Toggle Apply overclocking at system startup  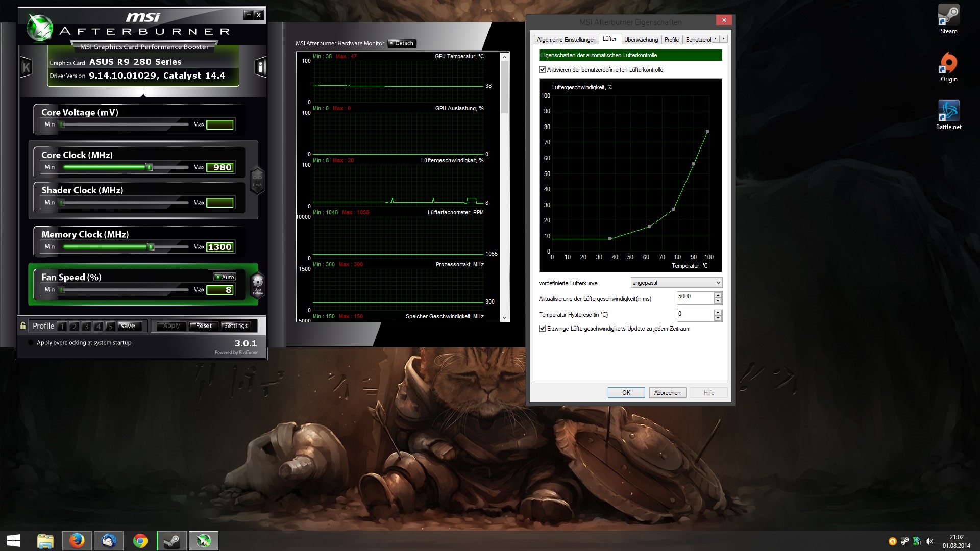31,343
